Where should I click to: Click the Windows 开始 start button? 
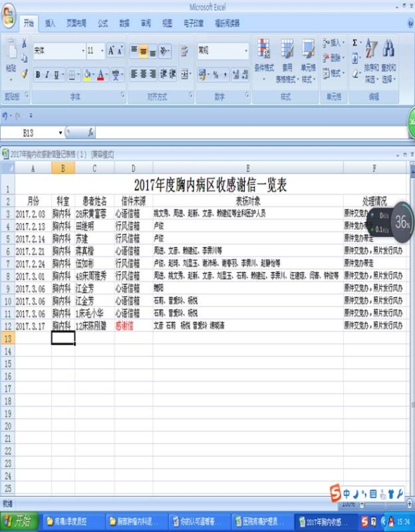[x=20, y=521]
